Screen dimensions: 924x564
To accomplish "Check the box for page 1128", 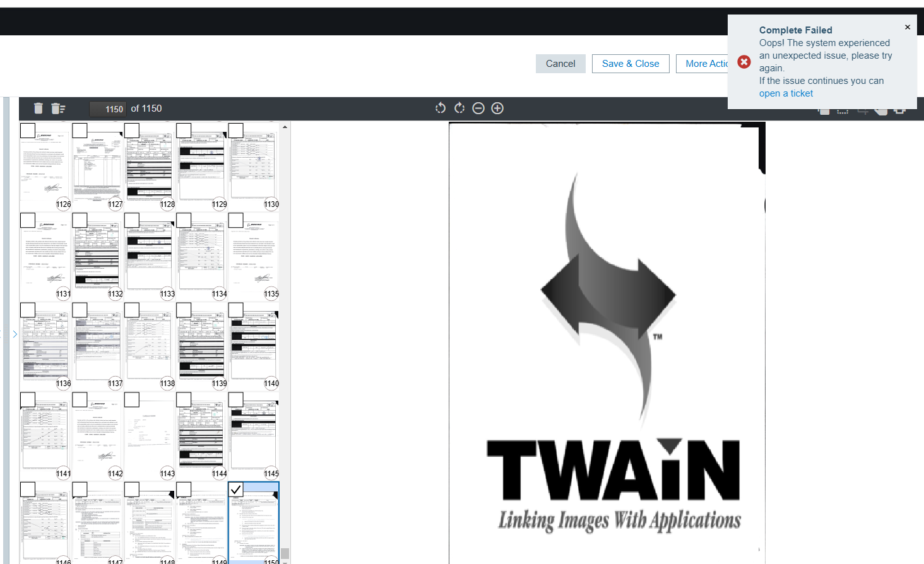I will tap(132, 131).
